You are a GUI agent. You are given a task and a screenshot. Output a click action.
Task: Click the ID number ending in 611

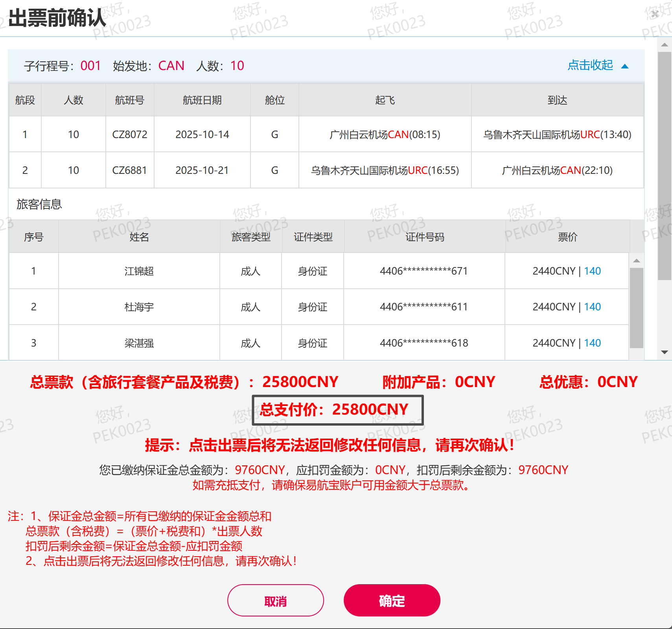tap(423, 307)
